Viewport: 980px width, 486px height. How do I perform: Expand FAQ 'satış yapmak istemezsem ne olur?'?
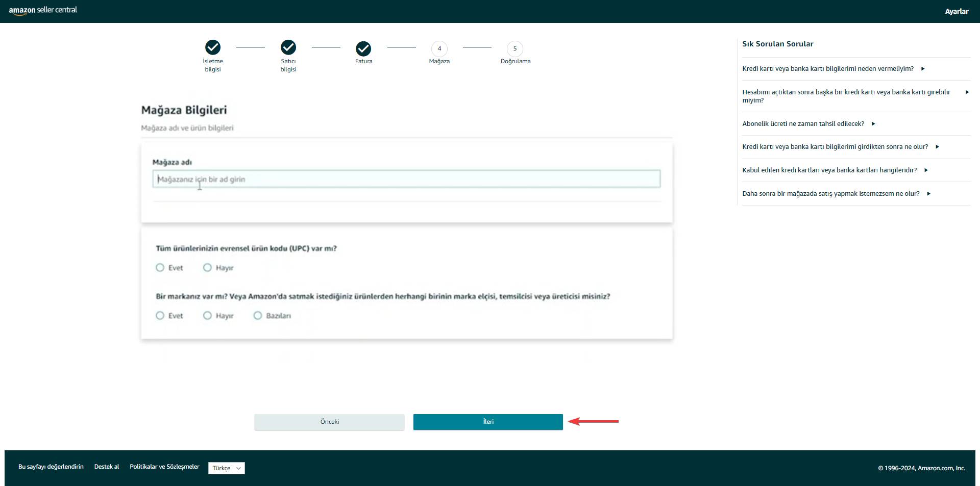[x=836, y=194]
